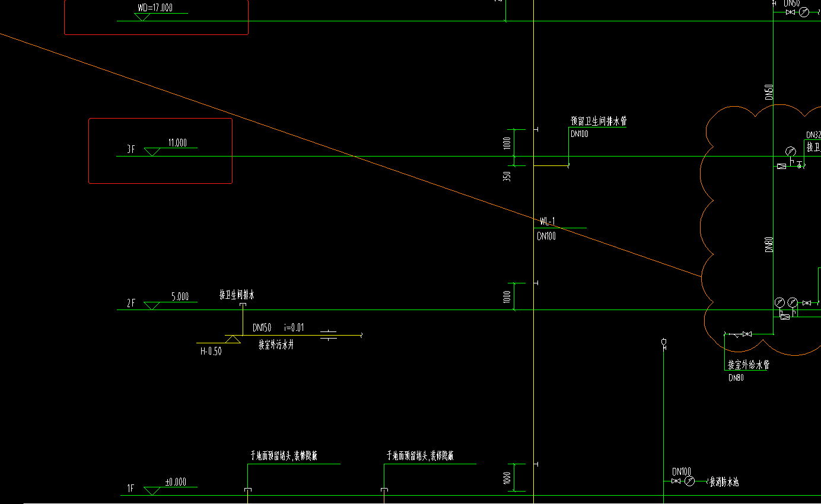The image size is (821, 504).
Task: Select DN100 label under 预留卫生间排水管
Action: coord(580,134)
